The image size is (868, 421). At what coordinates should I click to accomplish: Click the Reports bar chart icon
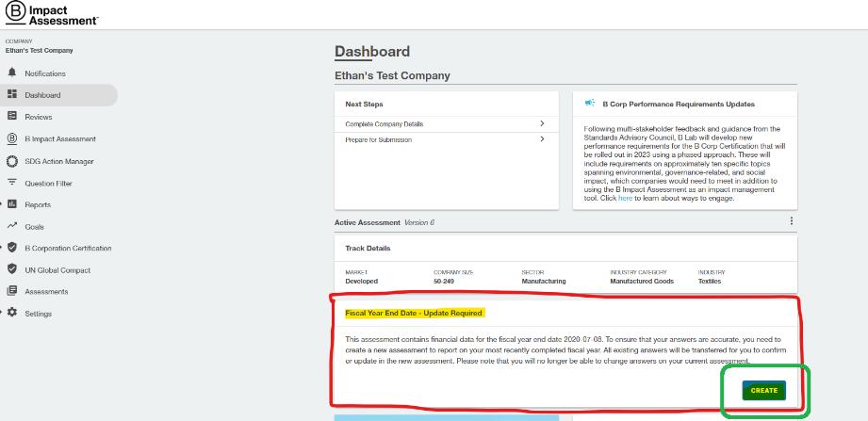click(12, 204)
